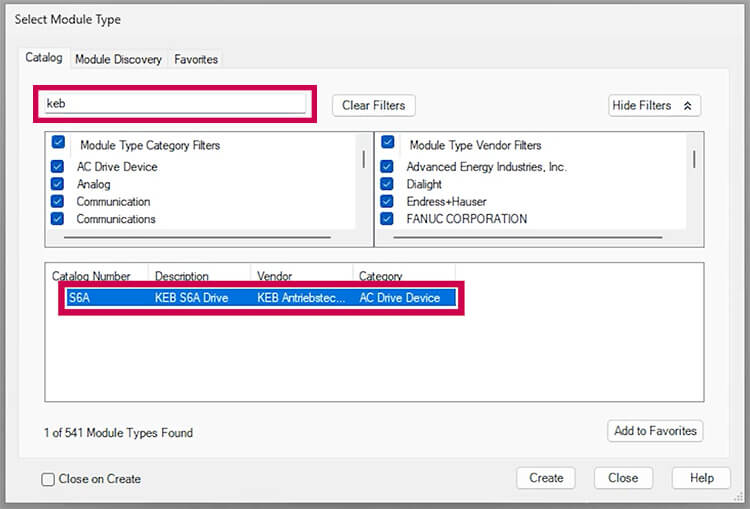Click the Clear Filters button
This screenshot has height=509, width=750.
click(374, 105)
